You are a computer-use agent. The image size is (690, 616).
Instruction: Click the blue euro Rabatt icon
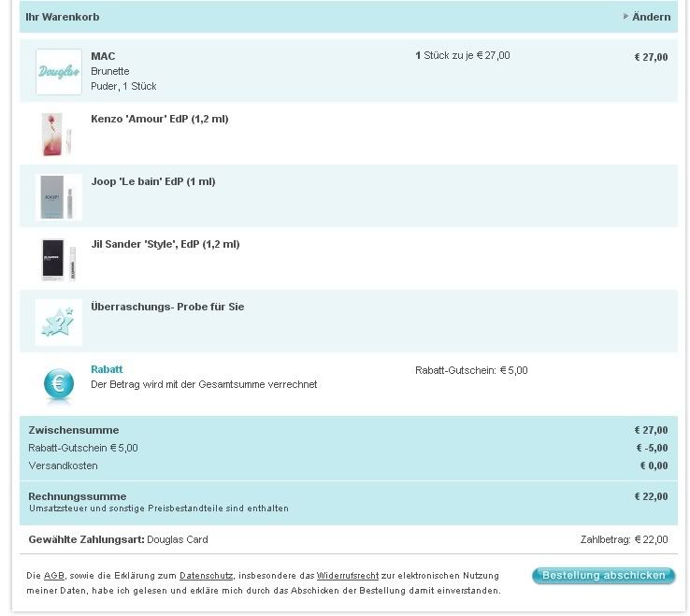[59, 384]
